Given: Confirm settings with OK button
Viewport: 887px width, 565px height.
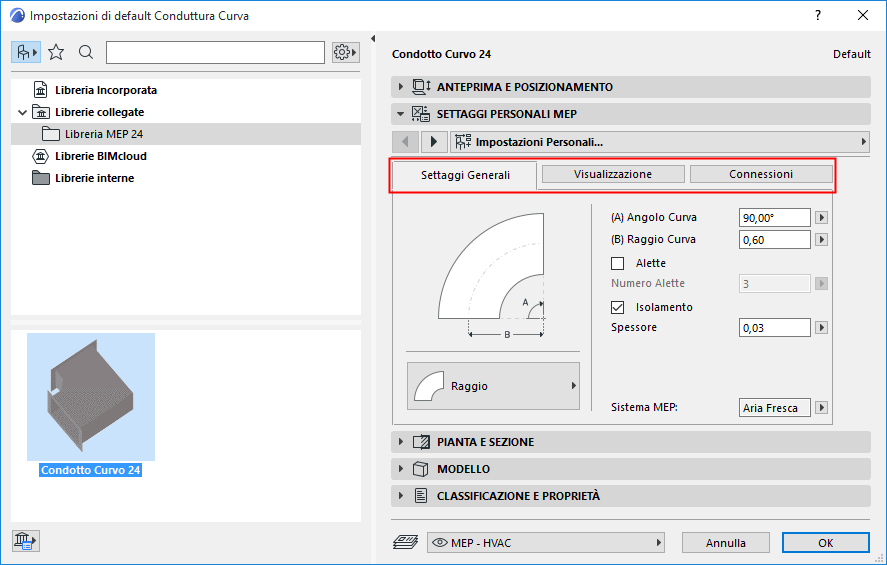Looking at the screenshot, I should 825,543.
